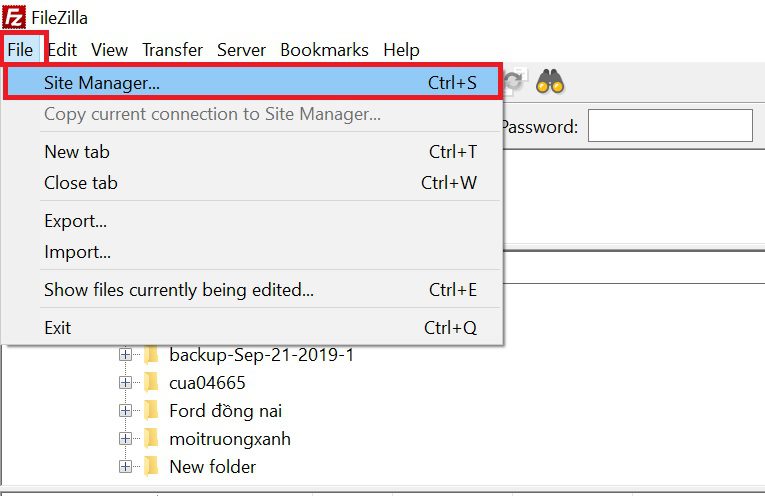Expand the New folder tree node
765x496 pixels.
pyautogui.click(x=125, y=467)
